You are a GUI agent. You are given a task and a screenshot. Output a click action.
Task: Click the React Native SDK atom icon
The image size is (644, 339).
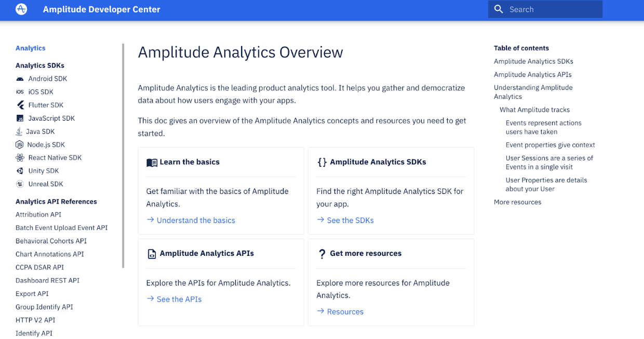point(20,158)
